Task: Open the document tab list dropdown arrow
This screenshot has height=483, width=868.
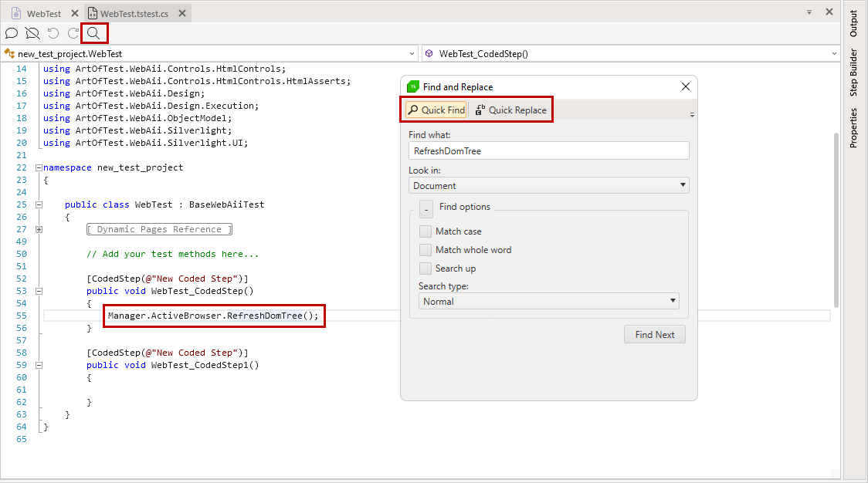Action: pyautogui.click(x=809, y=12)
